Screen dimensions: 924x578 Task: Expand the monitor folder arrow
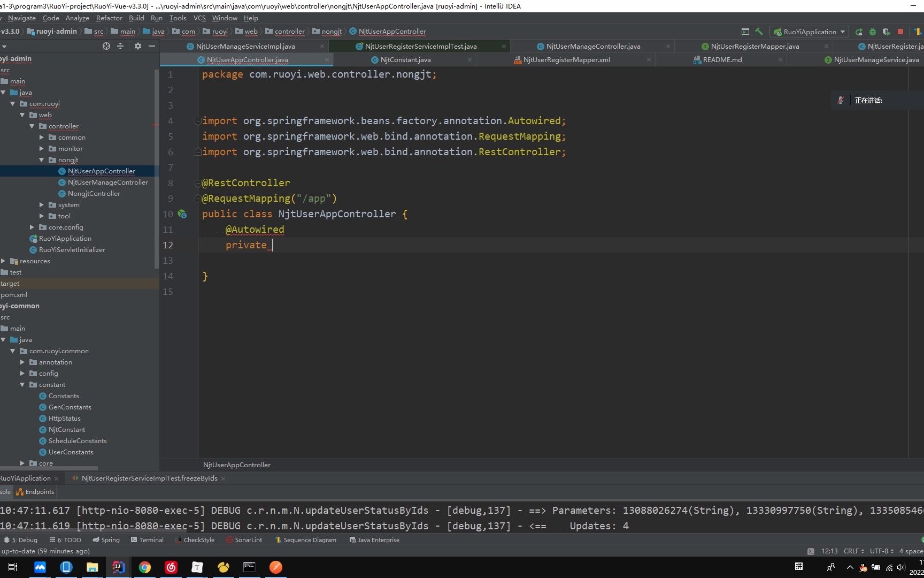click(42, 149)
